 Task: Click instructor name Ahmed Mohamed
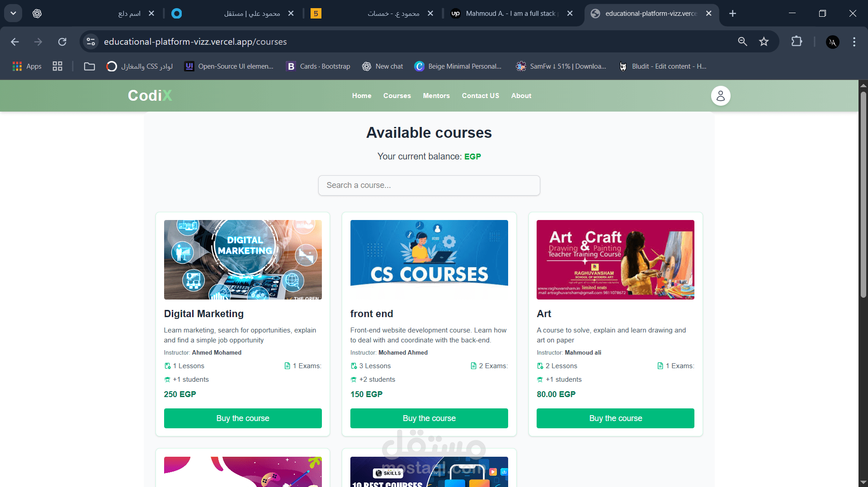217,352
